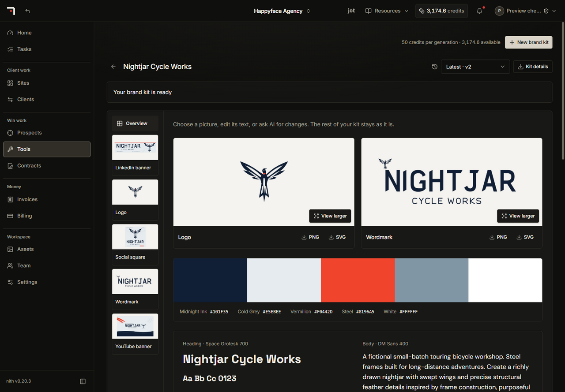565x392 pixels.
Task: Select the Social square thumbnail
Action: [135, 244]
